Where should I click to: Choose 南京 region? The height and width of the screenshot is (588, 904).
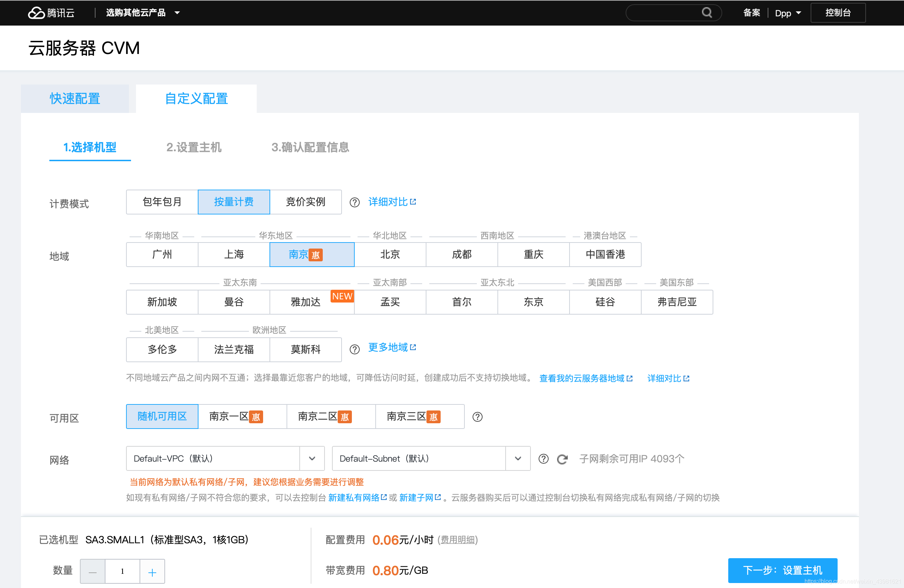(x=312, y=255)
